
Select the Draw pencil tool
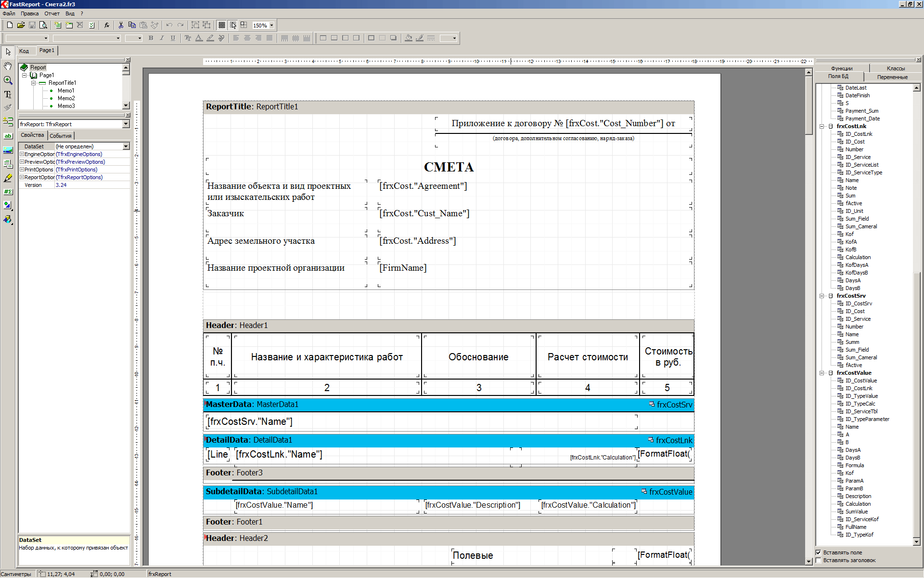[8, 178]
